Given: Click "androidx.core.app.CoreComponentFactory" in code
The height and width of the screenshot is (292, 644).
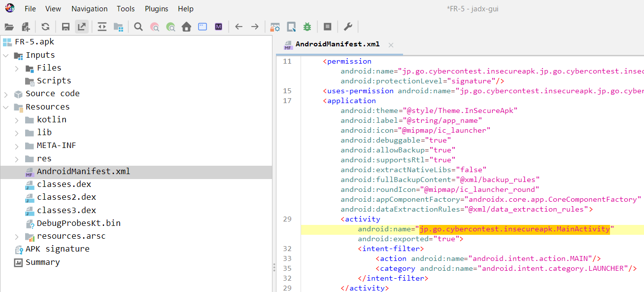Looking at the screenshot, I should click(x=552, y=199).
